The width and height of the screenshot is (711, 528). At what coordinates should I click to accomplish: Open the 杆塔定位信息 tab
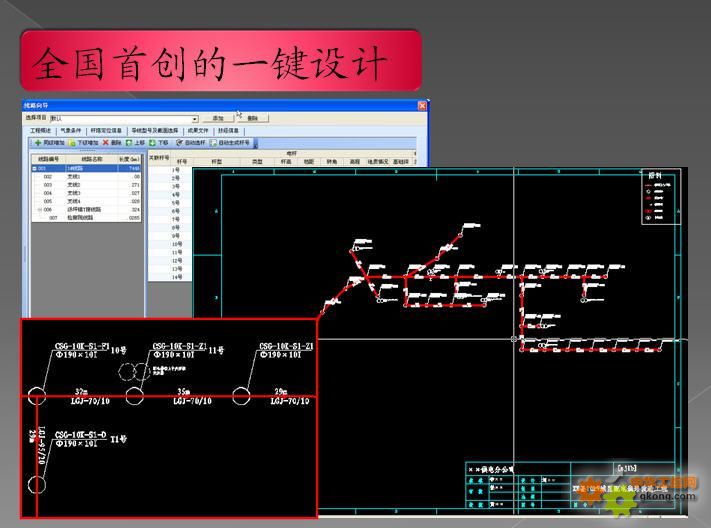(106, 131)
